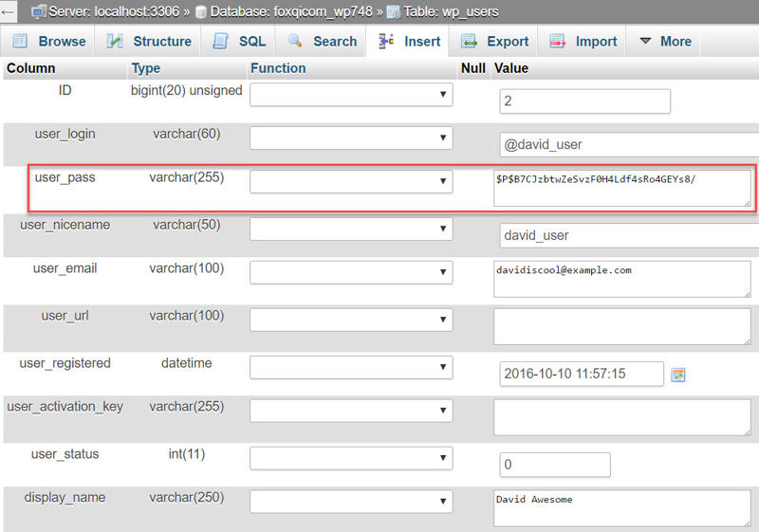Click the user_email field with davidiscool@example.com
The width and height of the screenshot is (759, 532).
pos(622,279)
